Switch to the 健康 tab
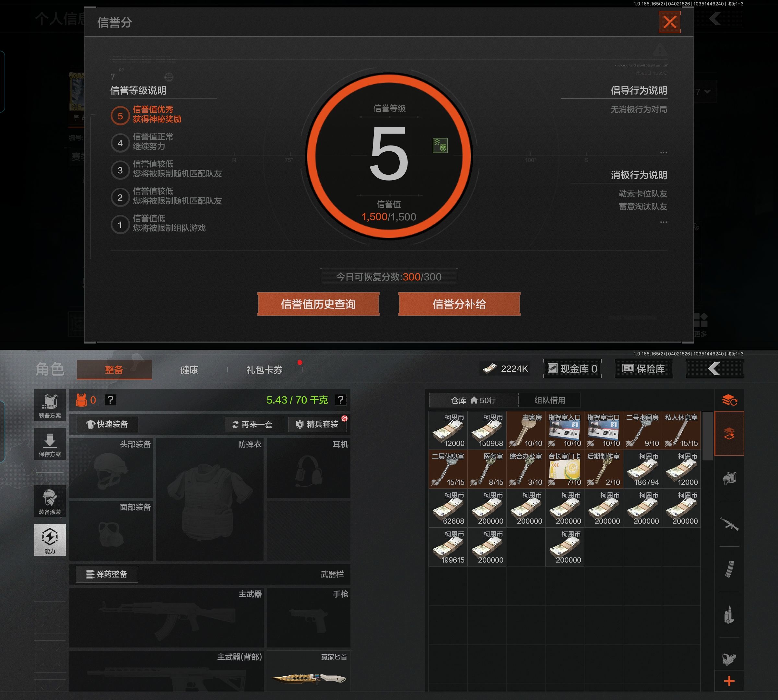 (189, 370)
